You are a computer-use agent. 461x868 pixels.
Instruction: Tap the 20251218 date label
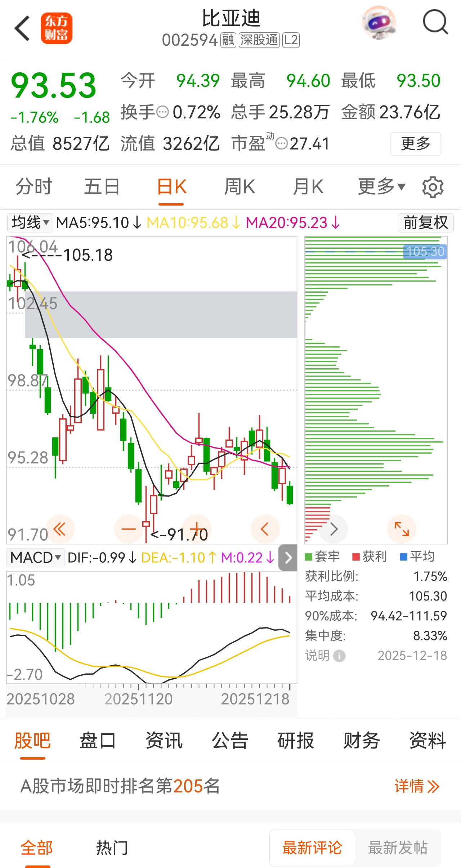tap(255, 699)
